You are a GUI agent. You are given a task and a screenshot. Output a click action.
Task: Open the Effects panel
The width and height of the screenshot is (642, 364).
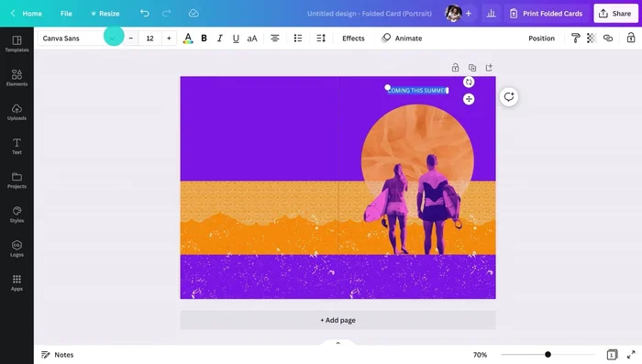(x=353, y=39)
